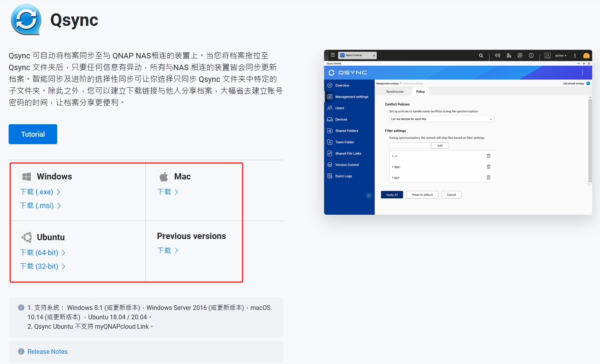Click the info icon beside 支持系統 note
Viewport: 600px width, 364px height.
click(21, 308)
